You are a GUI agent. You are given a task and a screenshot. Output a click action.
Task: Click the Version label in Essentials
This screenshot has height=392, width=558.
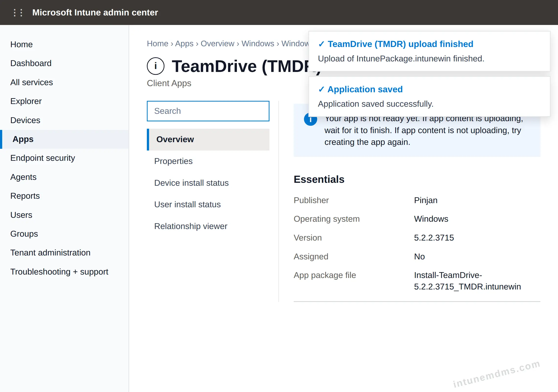(308, 238)
